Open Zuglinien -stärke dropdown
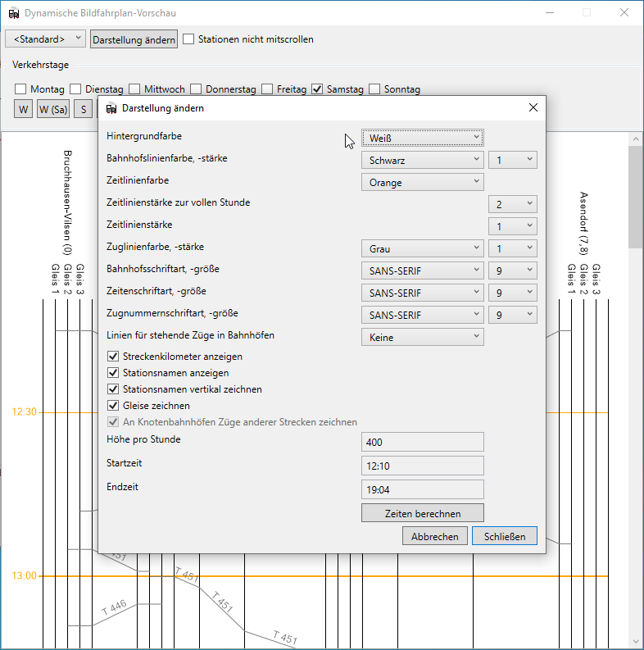This screenshot has width=644, height=650. click(x=513, y=248)
